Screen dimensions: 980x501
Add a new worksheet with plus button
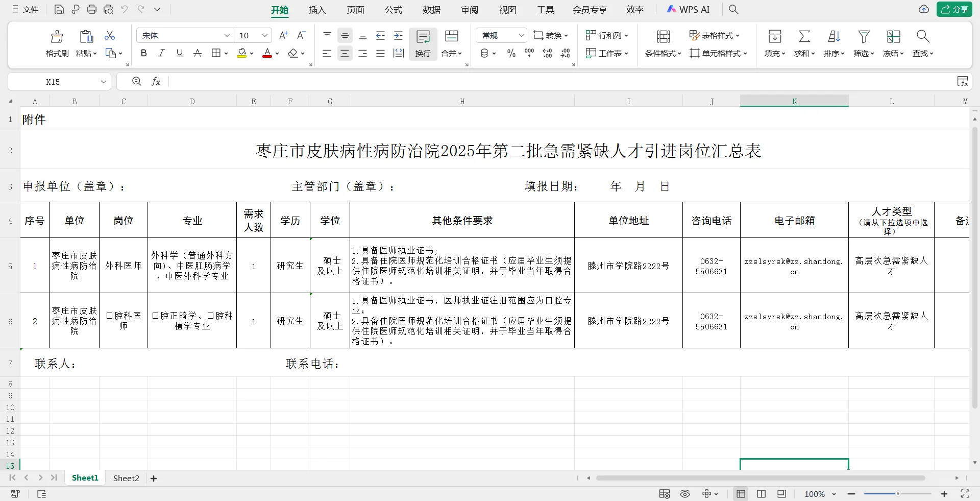click(x=154, y=478)
